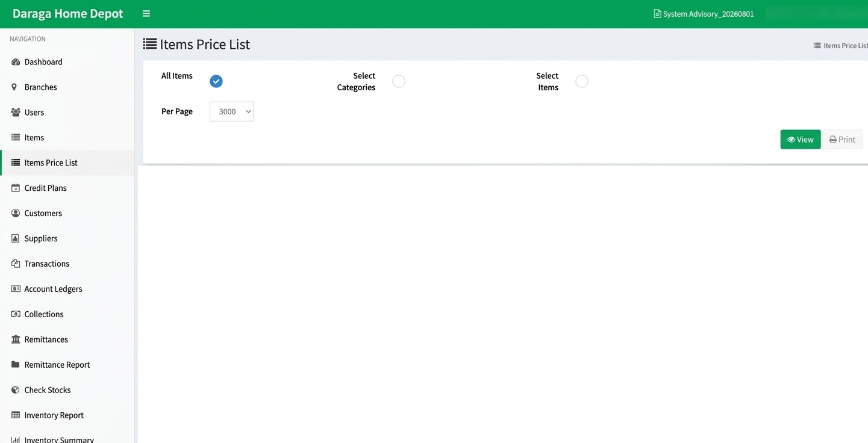
Task: Open Credit Plans menu entry
Action: tap(67, 188)
